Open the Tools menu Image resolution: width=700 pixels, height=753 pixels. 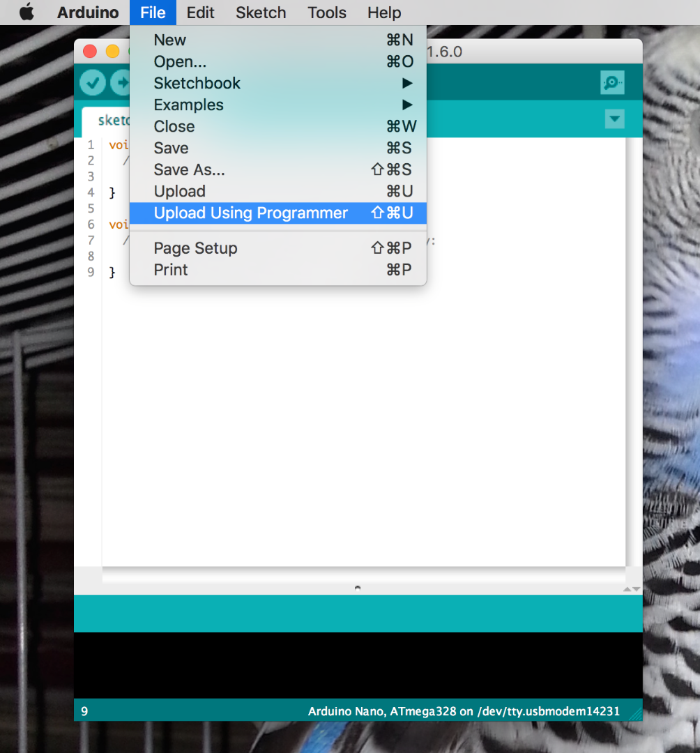tap(326, 13)
